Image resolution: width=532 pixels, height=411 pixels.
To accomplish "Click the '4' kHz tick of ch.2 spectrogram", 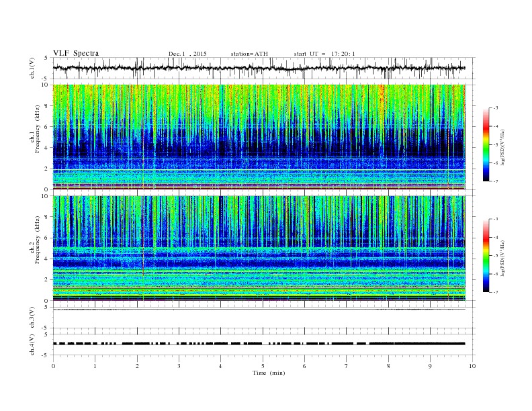I will (47, 259).
